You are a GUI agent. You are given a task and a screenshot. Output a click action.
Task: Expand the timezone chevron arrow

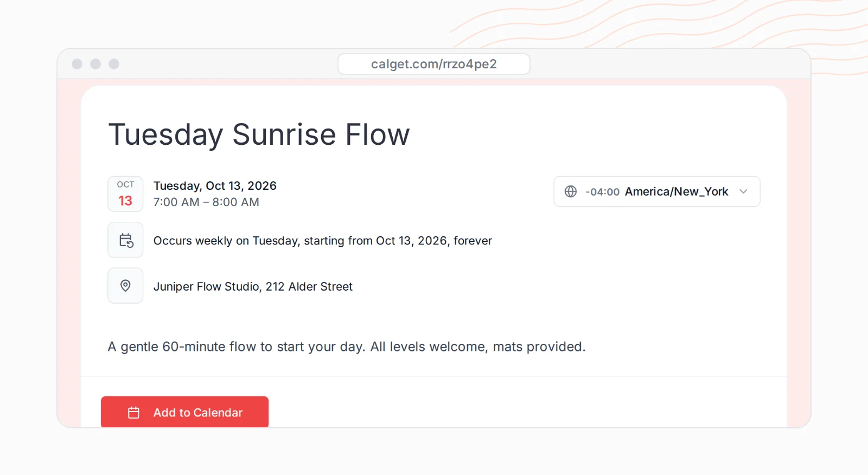[x=743, y=191]
